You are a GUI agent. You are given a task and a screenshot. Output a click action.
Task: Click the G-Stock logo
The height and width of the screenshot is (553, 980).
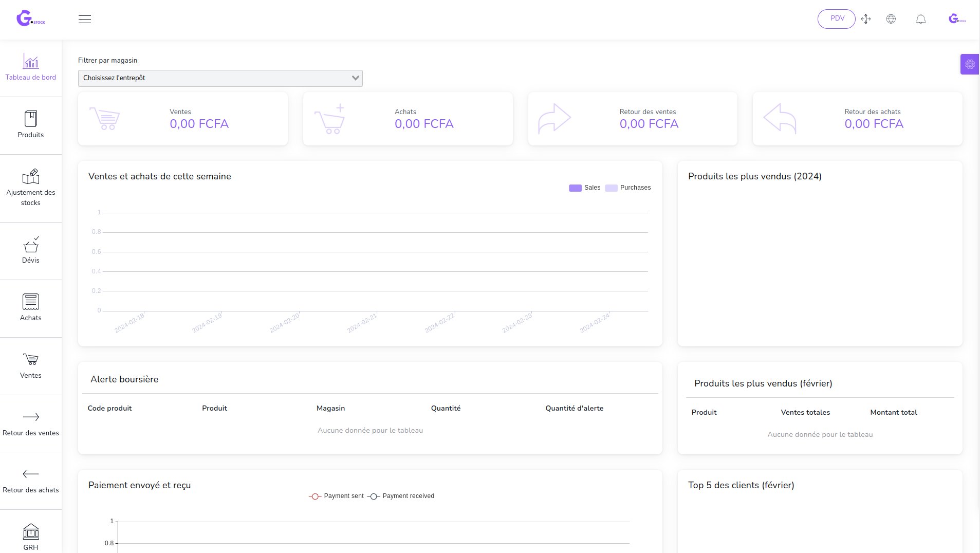click(x=31, y=19)
